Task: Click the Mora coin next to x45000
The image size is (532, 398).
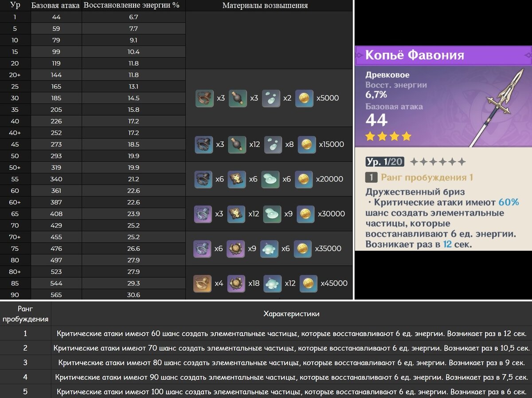Action: coord(309,283)
